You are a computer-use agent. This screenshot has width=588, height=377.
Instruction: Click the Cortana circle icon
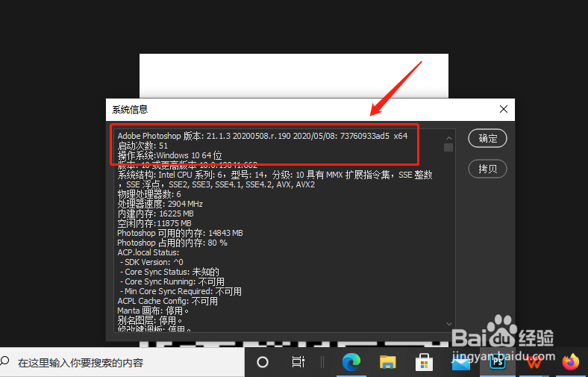(263, 362)
